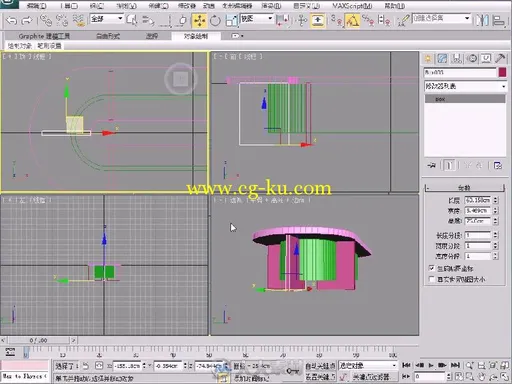Image resolution: width=512 pixels, height=384 pixels.
Task: Uncheck Generate Mapping Coords checkbox
Action: click(x=432, y=268)
